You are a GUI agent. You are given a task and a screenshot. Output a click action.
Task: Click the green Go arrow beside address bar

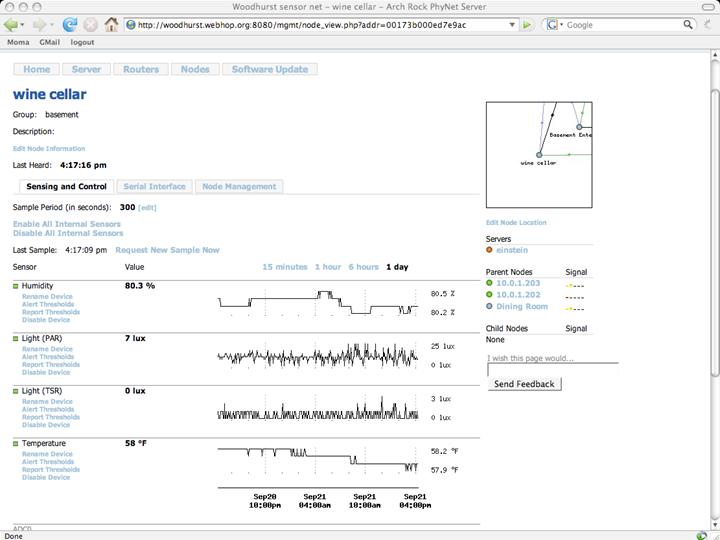(x=528, y=25)
